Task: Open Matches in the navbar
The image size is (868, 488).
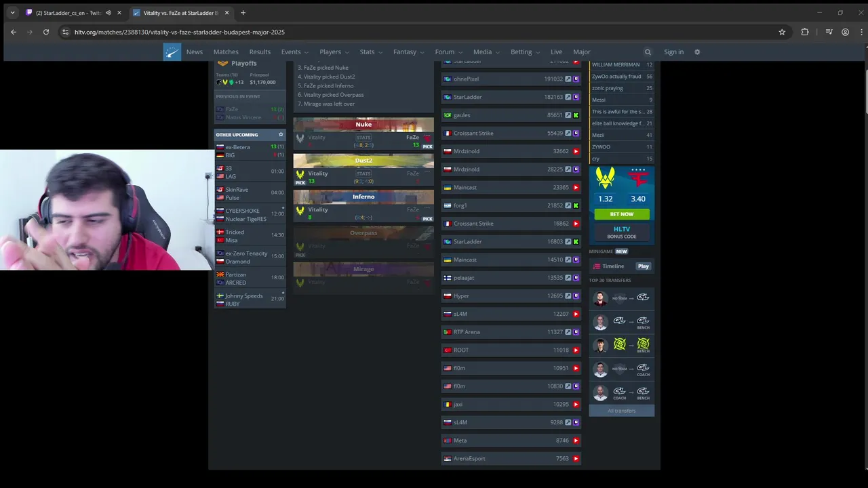Action: (x=226, y=52)
